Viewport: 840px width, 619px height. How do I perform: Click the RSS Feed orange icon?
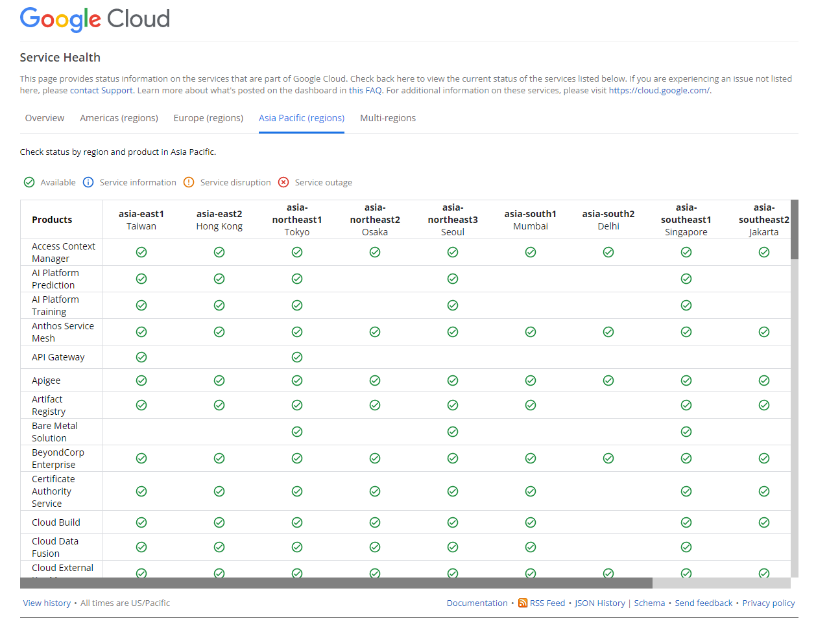coord(523,603)
